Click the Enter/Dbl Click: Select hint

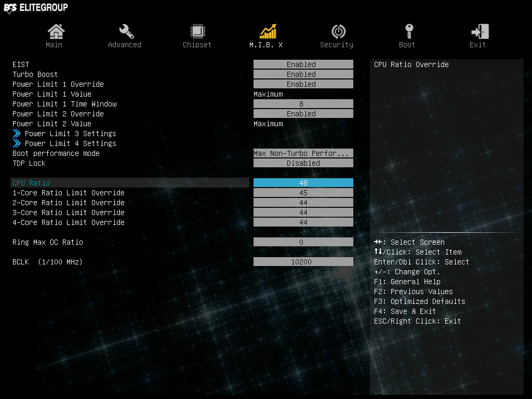click(x=421, y=262)
